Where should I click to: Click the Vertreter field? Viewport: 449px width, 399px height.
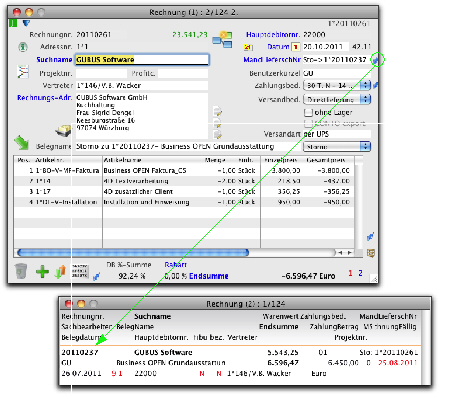(x=142, y=85)
